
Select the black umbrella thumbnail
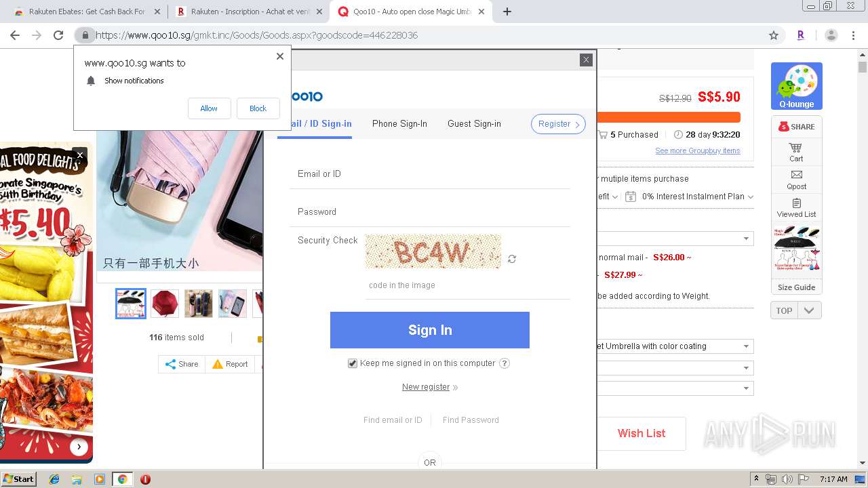(x=131, y=304)
